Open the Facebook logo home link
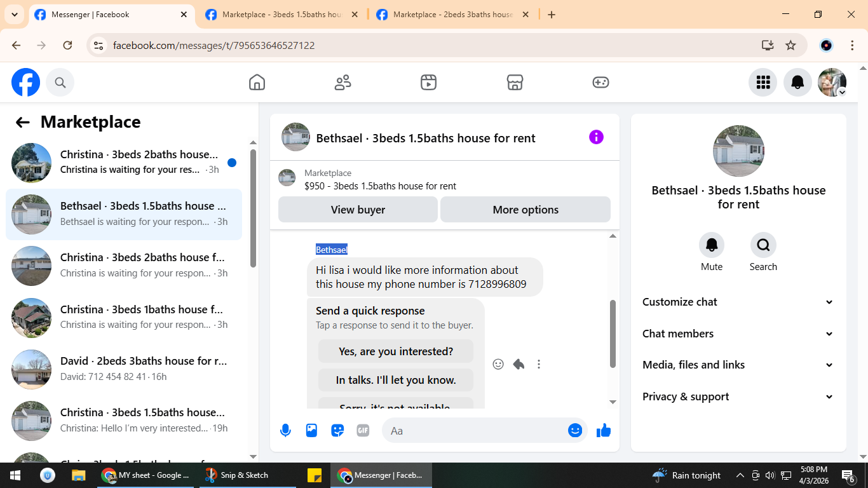 click(x=25, y=83)
